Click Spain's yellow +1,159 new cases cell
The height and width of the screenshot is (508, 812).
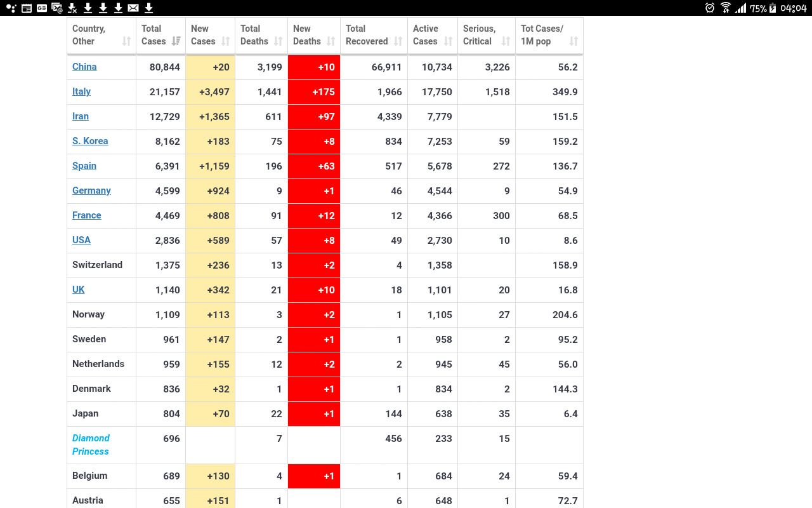tap(211, 166)
